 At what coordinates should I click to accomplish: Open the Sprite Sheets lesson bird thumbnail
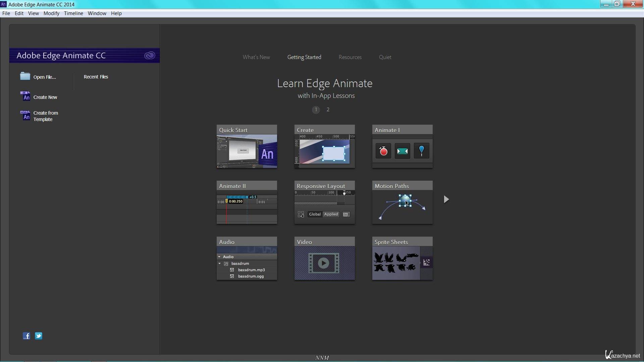tap(396, 263)
